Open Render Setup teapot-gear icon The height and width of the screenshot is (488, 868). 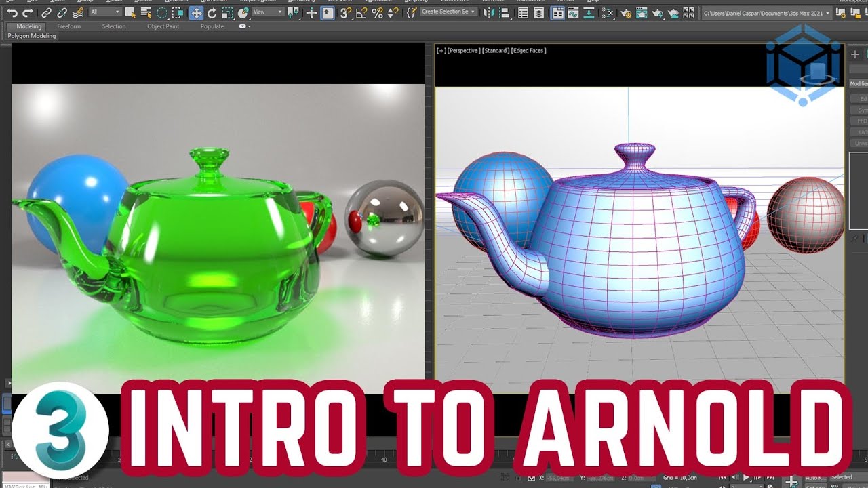pos(626,13)
